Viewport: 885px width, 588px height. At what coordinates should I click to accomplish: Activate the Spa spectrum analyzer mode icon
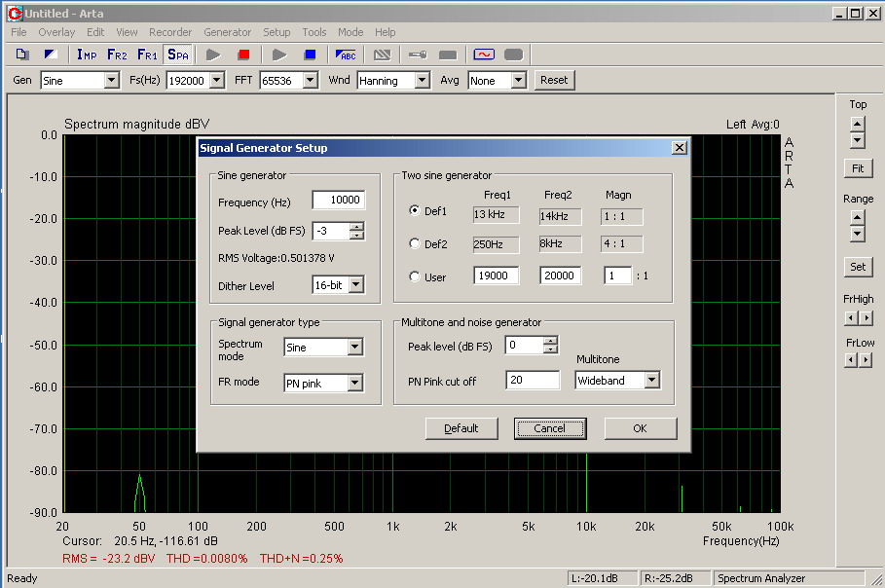tap(178, 55)
